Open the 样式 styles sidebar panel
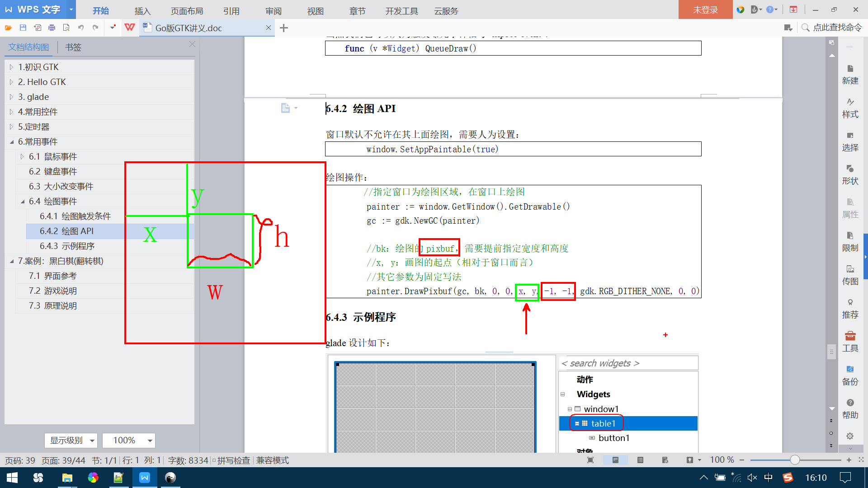This screenshot has height=488, width=868. 850,108
